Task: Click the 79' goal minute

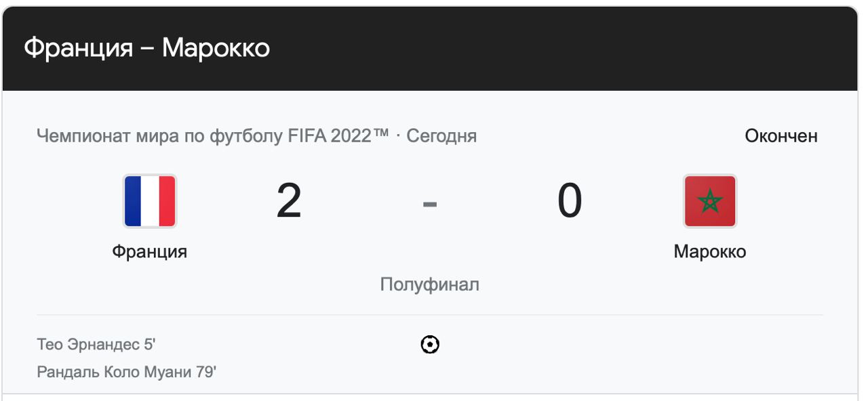Action: click(x=205, y=372)
